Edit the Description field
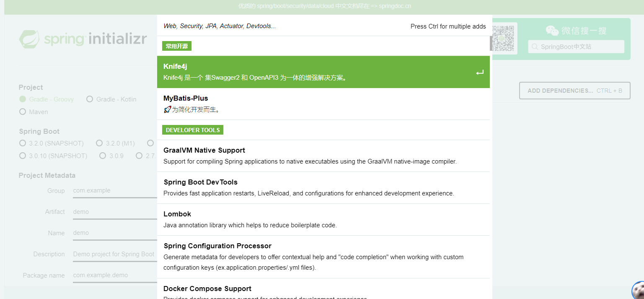This screenshot has width=644, height=299. (115, 255)
